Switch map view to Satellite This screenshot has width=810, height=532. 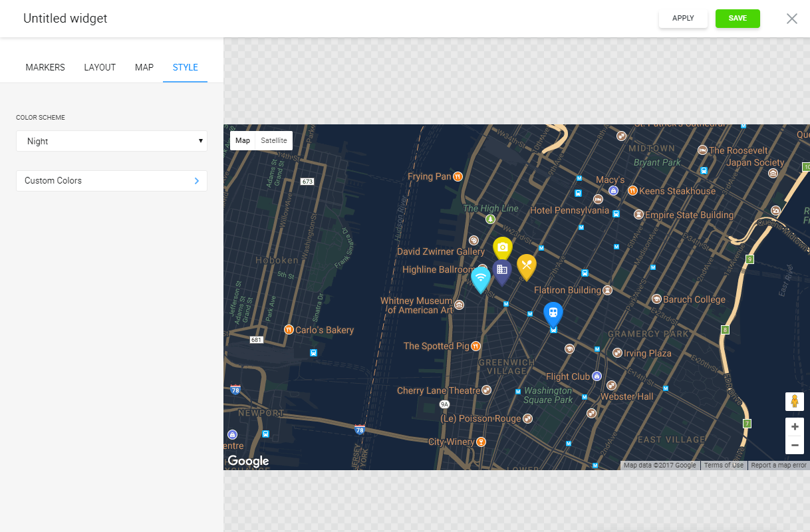[274, 140]
